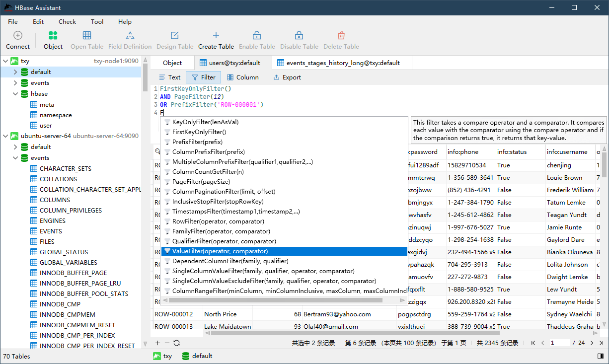Click the Field Definition toolbar icon
Image resolution: width=609 pixels, height=364 pixels.
tap(130, 36)
